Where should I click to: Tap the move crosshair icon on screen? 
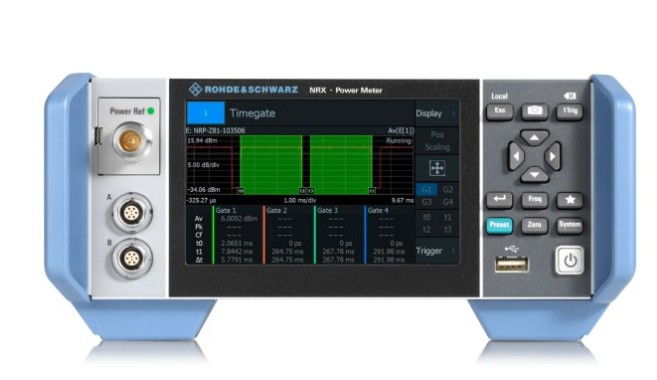[x=437, y=168]
